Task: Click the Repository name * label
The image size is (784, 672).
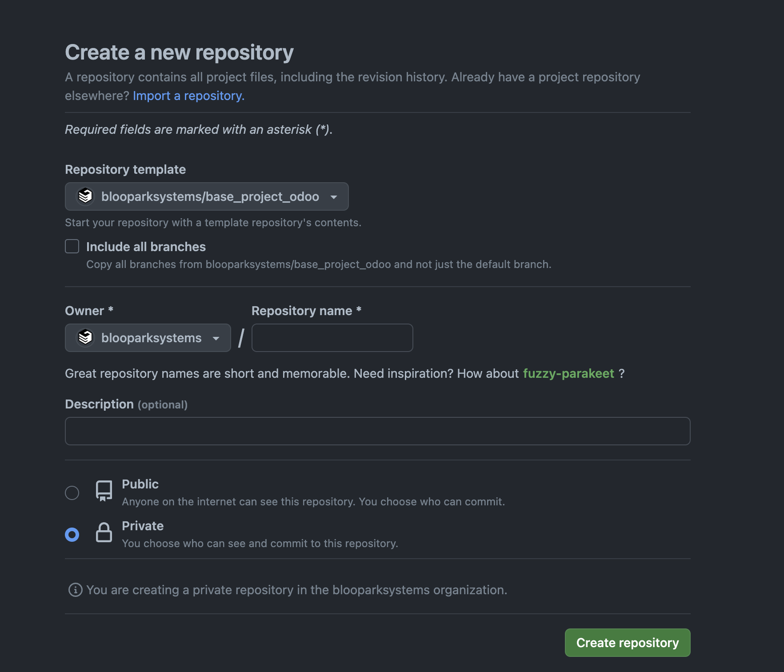Action: (x=306, y=311)
